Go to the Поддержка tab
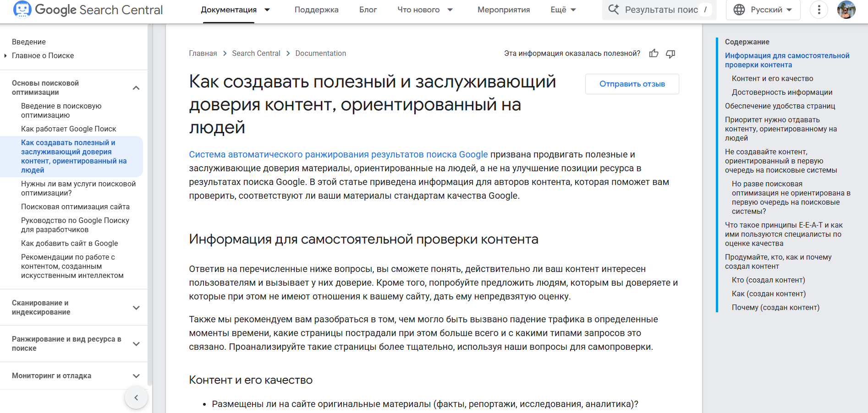Screen dimensions: 868x413 point(316,10)
